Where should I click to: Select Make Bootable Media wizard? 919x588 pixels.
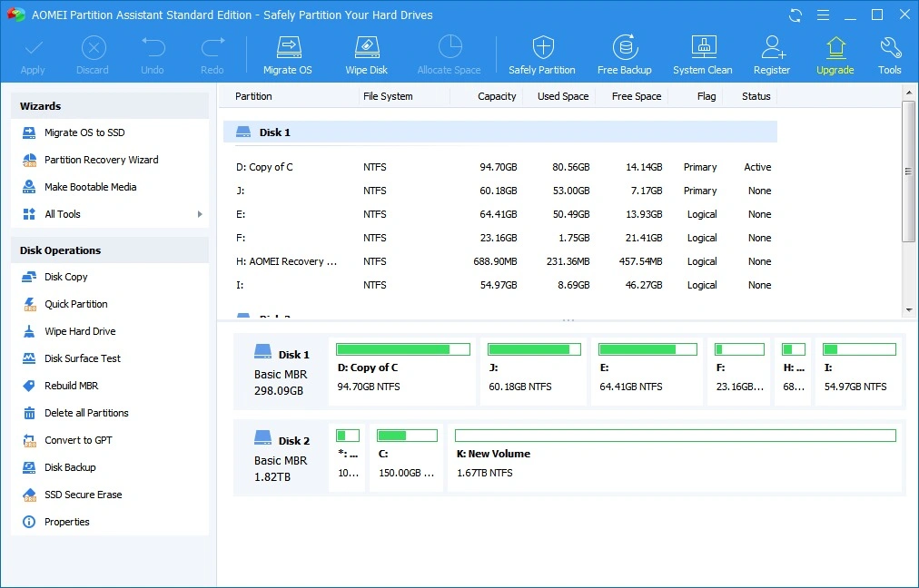click(x=110, y=188)
